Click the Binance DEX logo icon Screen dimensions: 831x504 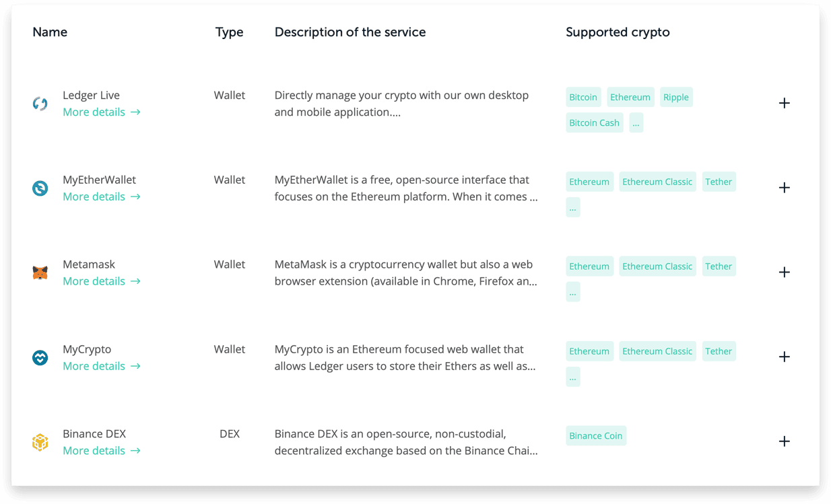pyautogui.click(x=40, y=442)
